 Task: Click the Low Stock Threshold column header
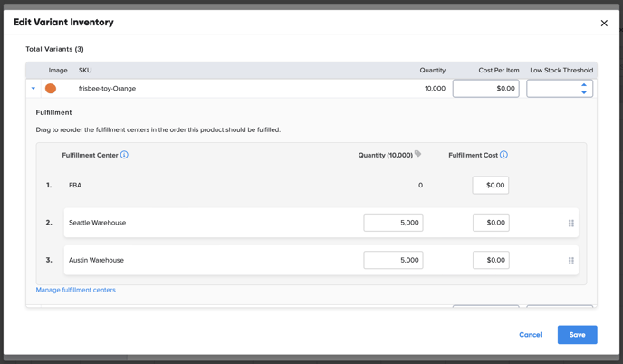pos(561,71)
